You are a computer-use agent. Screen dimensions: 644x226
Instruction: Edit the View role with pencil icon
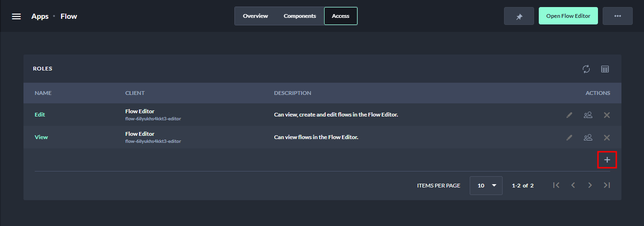click(x=569, y=137)
